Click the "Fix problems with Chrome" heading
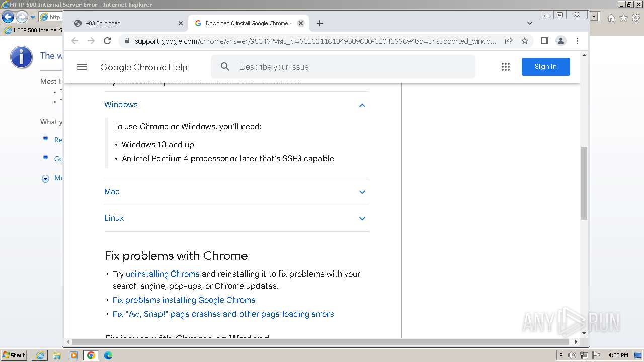This screenshot has height=362, width=644. point(176,256)
